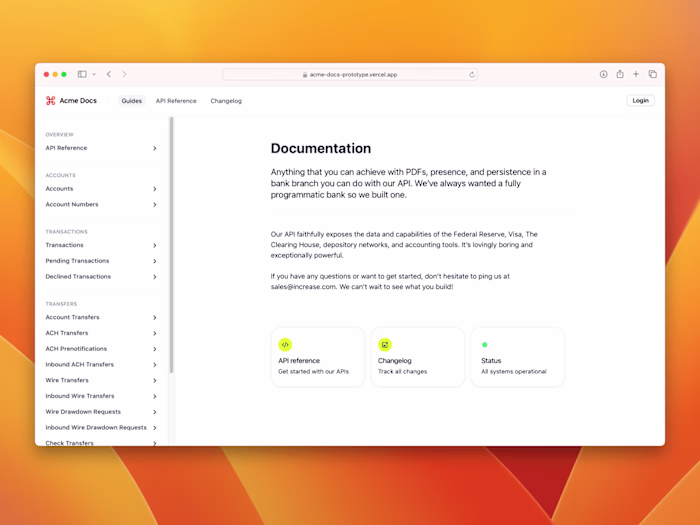Click the Documentation heading
The height and width of the screenshot is (525, 700).
(x=321, y=148)
